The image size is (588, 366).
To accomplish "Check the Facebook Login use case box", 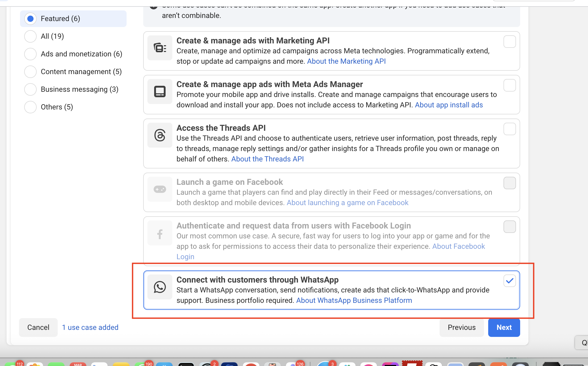I will point(509,227).
